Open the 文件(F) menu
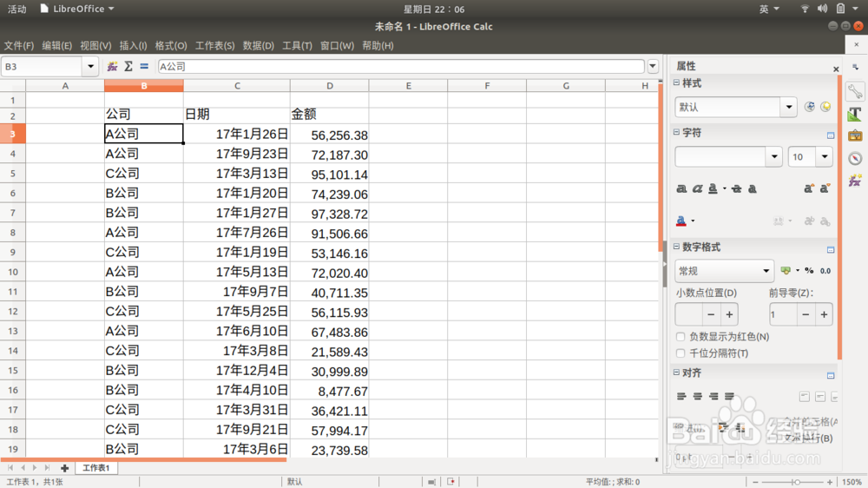This screenshot has width=868, height=488. (x=19, y=45)
